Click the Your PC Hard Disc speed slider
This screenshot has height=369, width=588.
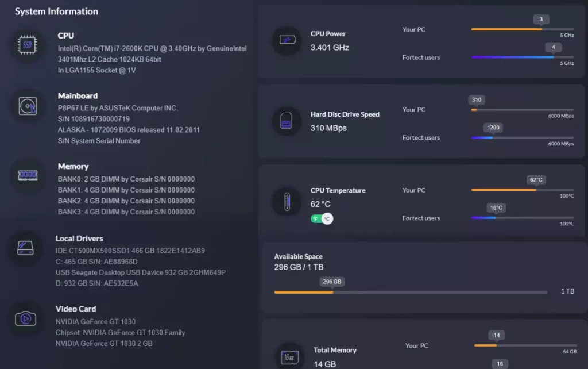pyautogui.click(x=523, y=110)
